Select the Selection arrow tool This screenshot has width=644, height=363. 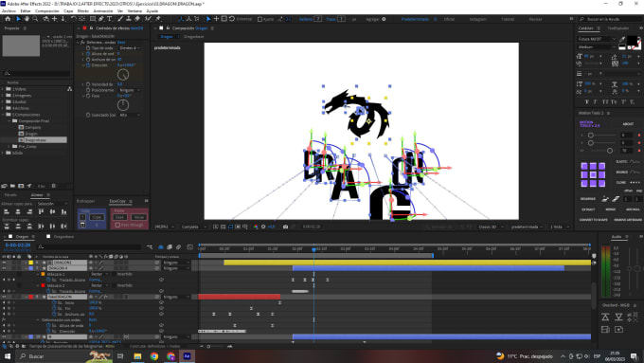pos(18,19)
